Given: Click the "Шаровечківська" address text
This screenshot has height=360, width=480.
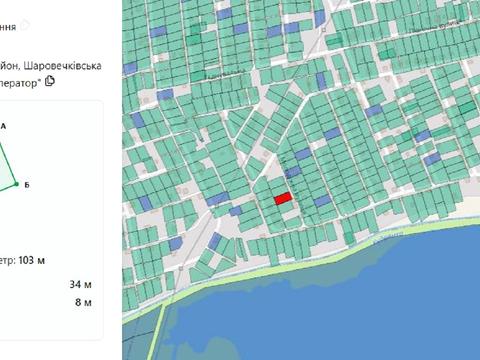Looking at the screenshot, I should tap(63, 66).
